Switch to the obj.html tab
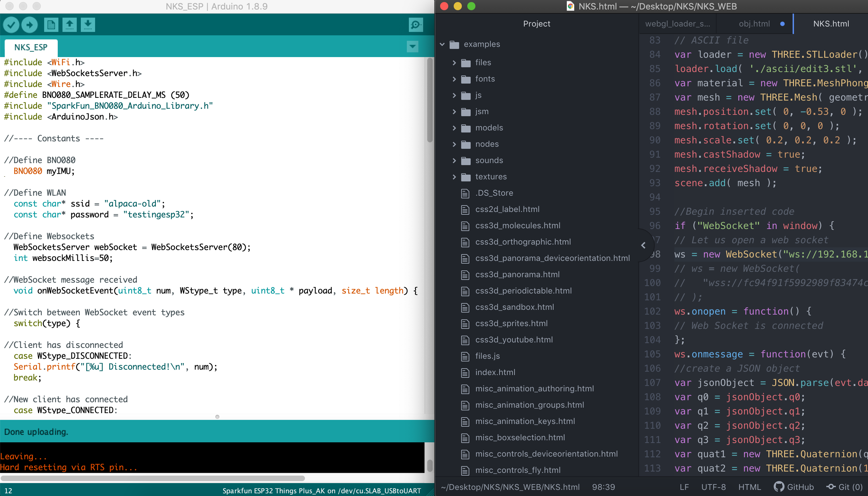 754,23
